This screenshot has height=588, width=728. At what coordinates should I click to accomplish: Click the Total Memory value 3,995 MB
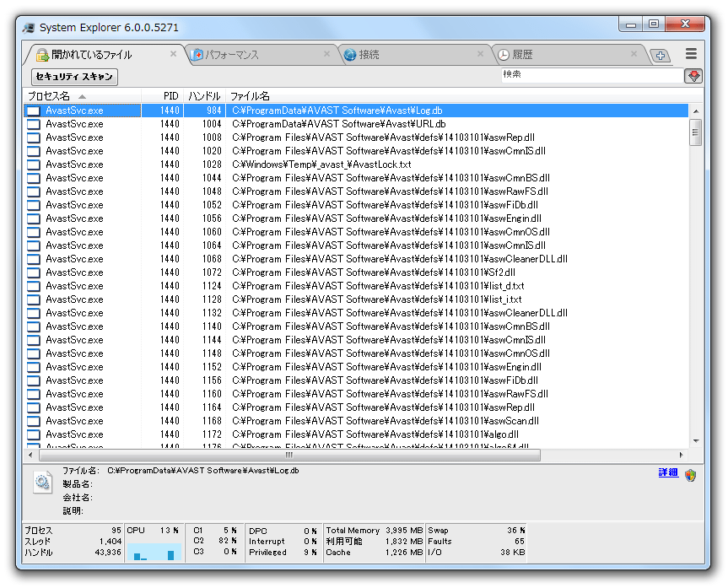pyautogui.click(x=404, y=531)
